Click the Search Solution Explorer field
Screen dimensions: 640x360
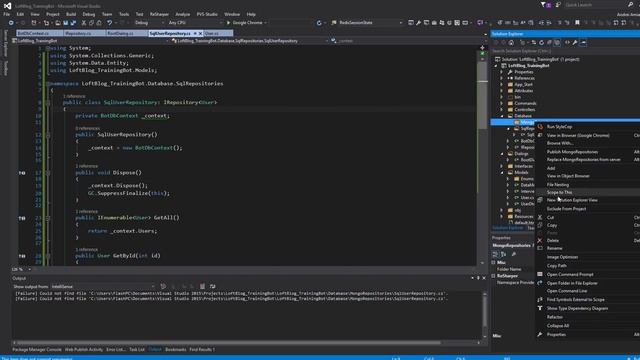coord(565,51)
